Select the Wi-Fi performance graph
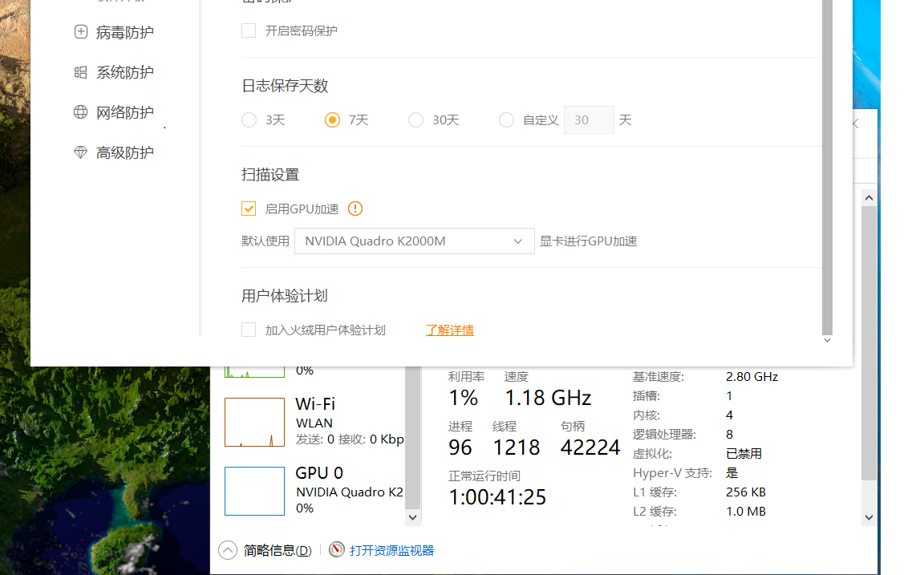 [x=254, y=422]
